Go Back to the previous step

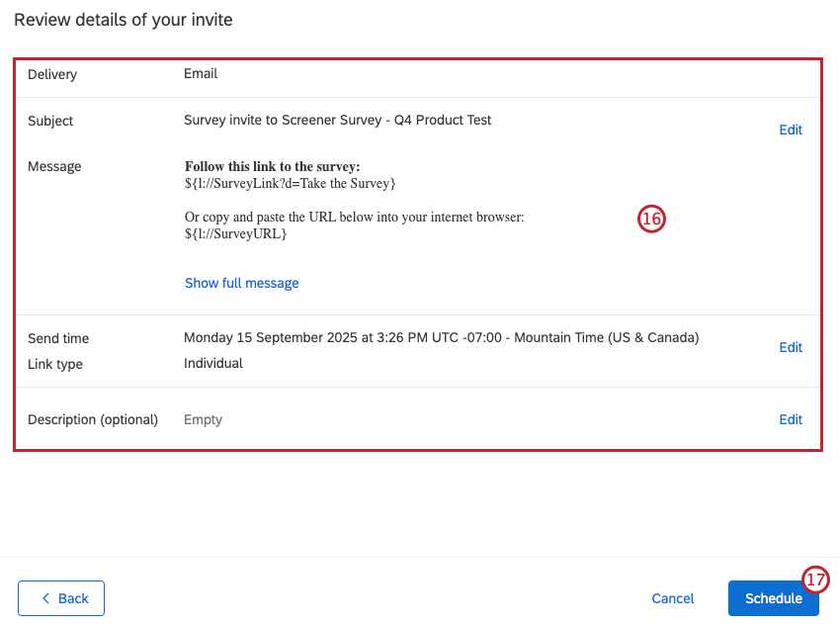click(61, 598)
